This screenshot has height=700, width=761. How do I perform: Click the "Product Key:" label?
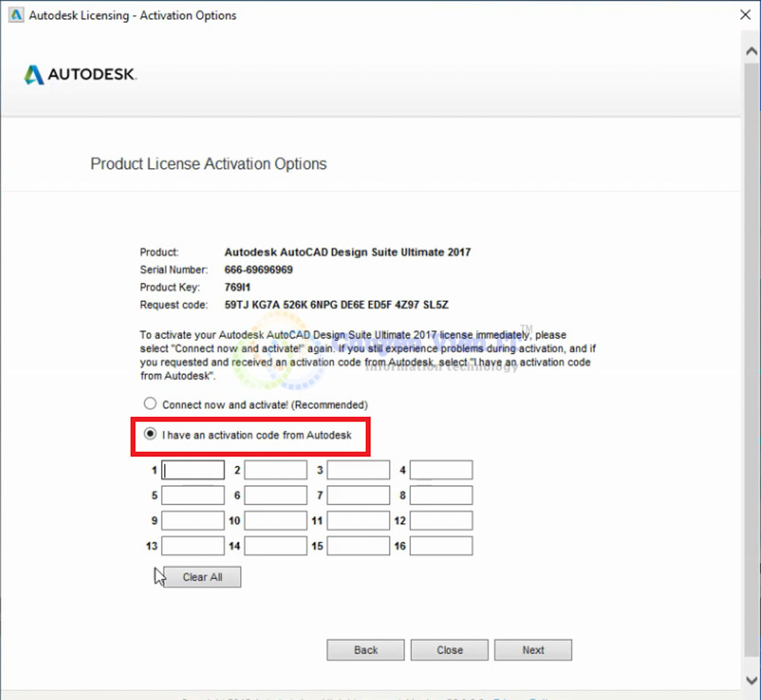click(170, 287)
